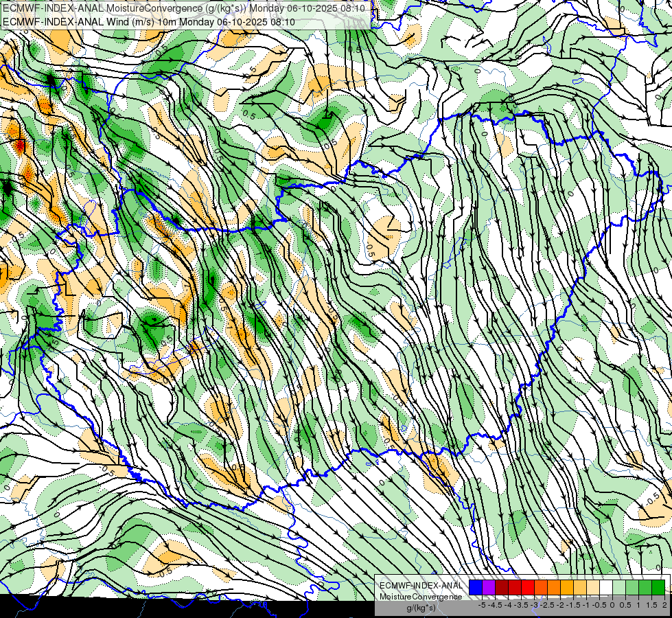Click the light orange swatch between -1 and -0.5
672x618 pixels.
580,588
